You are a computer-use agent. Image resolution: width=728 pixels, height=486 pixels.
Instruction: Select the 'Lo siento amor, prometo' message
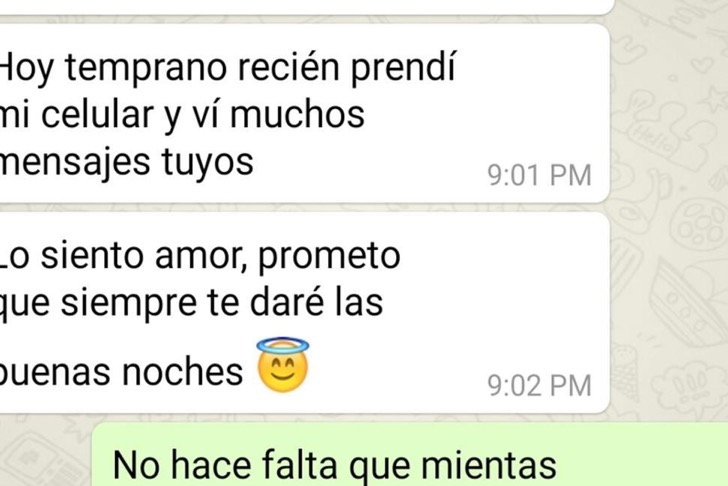304,313
